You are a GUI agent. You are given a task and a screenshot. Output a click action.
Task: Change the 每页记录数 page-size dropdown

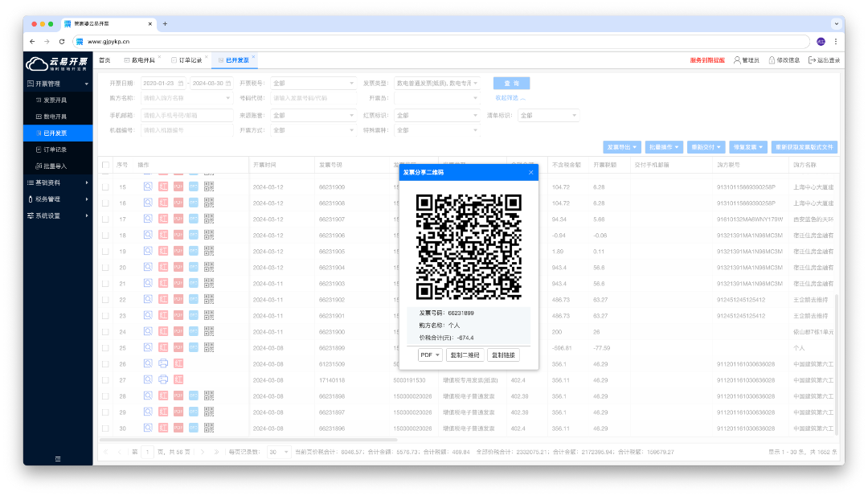pyautogui.click(x=278, y=452)
